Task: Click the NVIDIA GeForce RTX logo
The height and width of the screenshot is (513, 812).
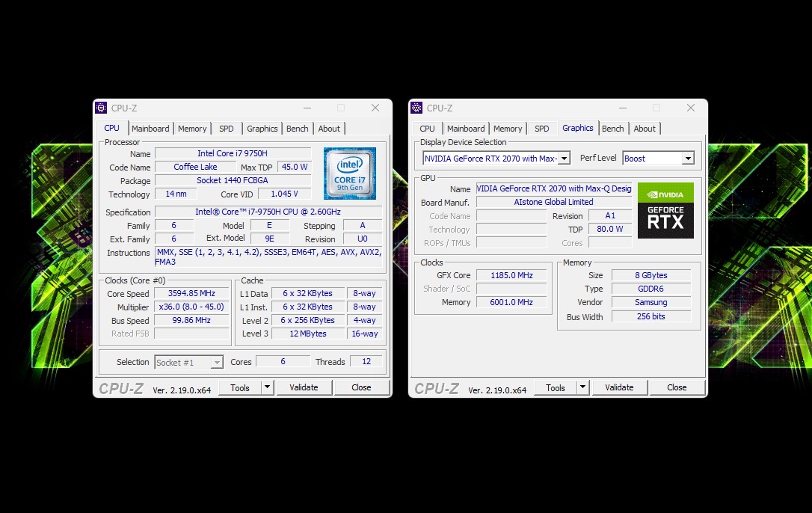Action: pyautogui.click(x=665, y=210)
